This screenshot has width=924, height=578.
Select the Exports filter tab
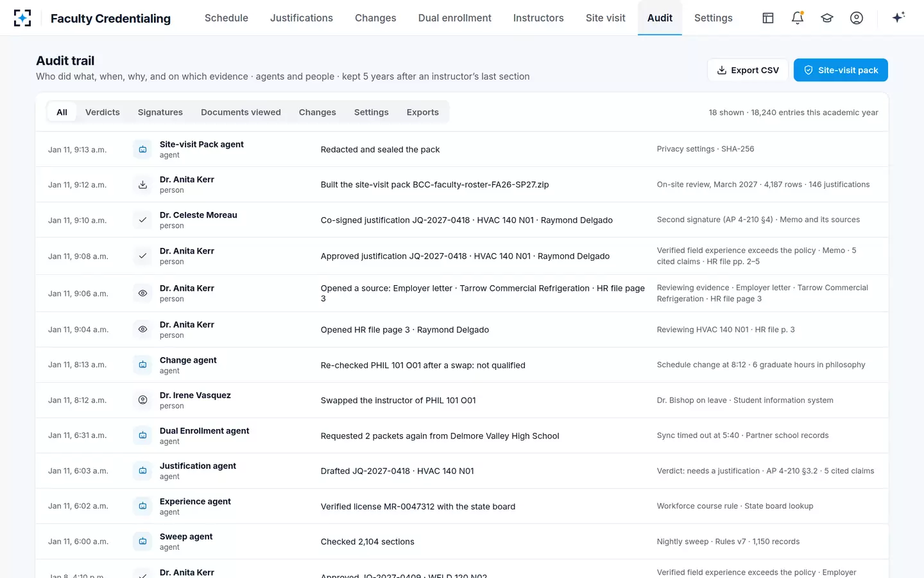coord(423,112)
